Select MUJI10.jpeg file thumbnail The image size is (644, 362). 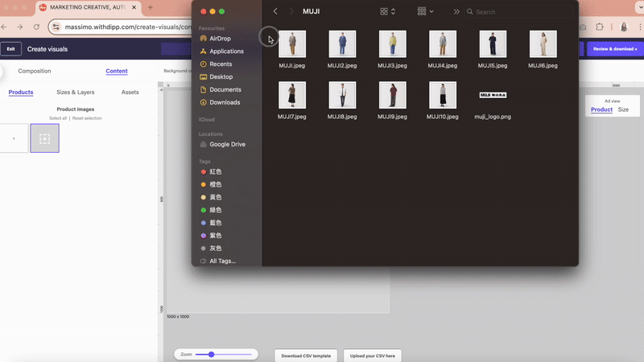coord(442,95)
